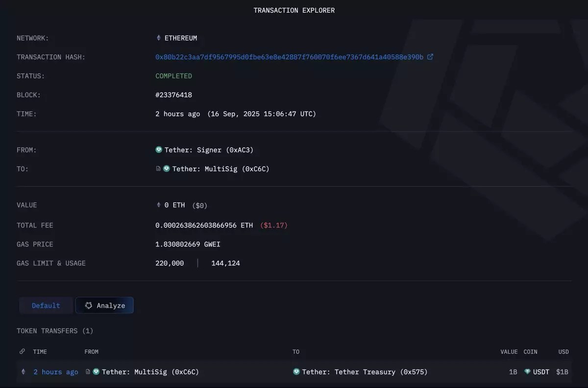Click the COIN column header

(x=530, y=352)
